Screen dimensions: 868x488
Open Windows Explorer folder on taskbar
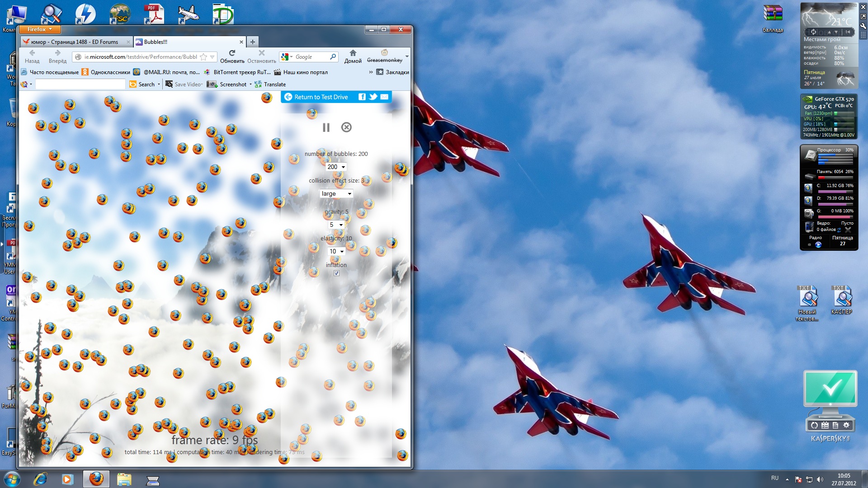click(124, 479)
